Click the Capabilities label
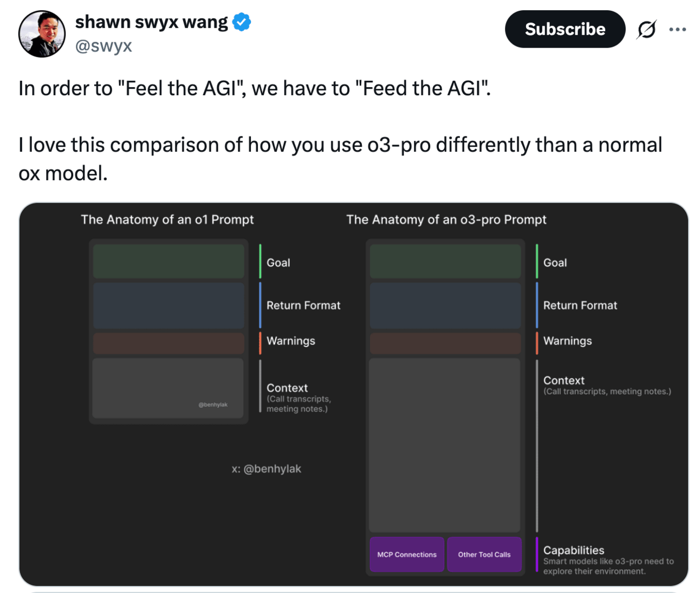This screenshot has width=700, height=593. point(573,550)
